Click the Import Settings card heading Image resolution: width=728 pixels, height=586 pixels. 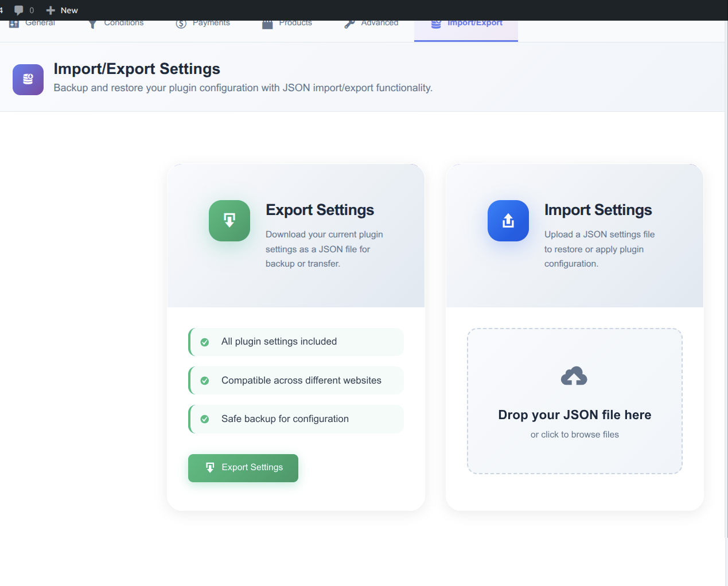tap(598, 210)
